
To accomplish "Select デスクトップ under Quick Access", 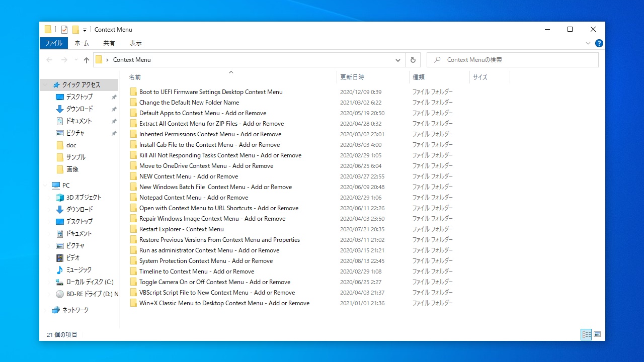I will tap(79, 97).
